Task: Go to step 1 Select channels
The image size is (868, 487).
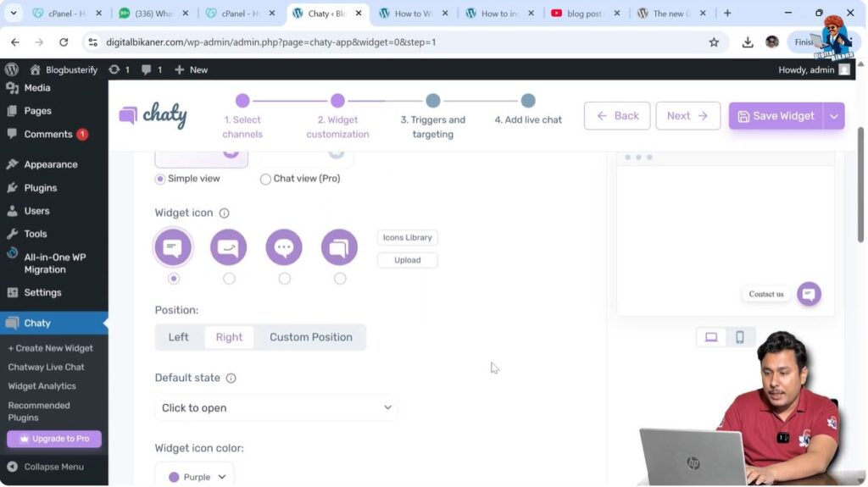Action: (242, 118)
